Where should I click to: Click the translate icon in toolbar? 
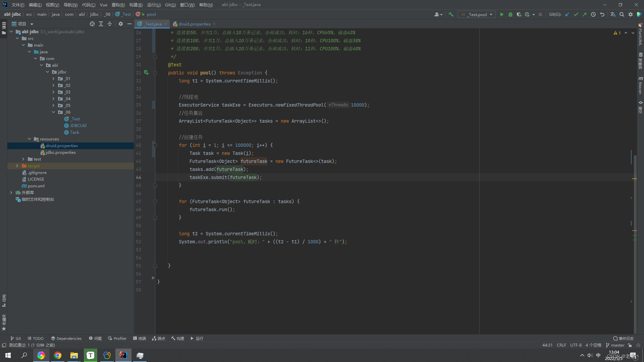click(x=613, y=14)
